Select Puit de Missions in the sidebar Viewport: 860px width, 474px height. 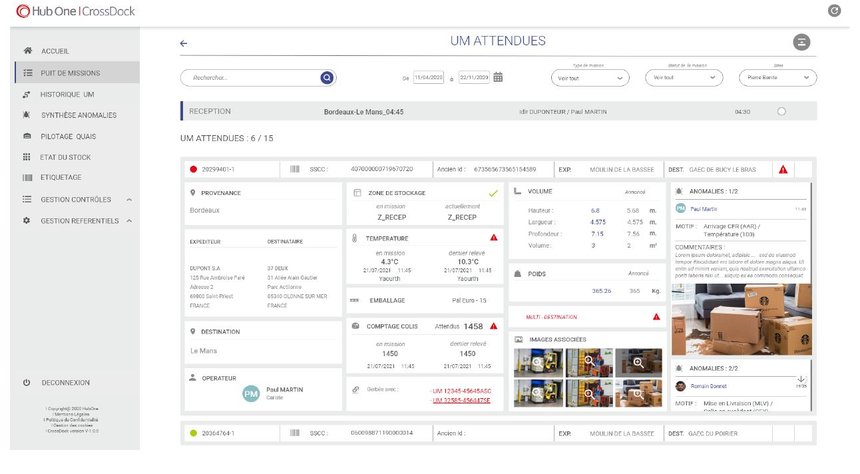(x=77, y=72)
